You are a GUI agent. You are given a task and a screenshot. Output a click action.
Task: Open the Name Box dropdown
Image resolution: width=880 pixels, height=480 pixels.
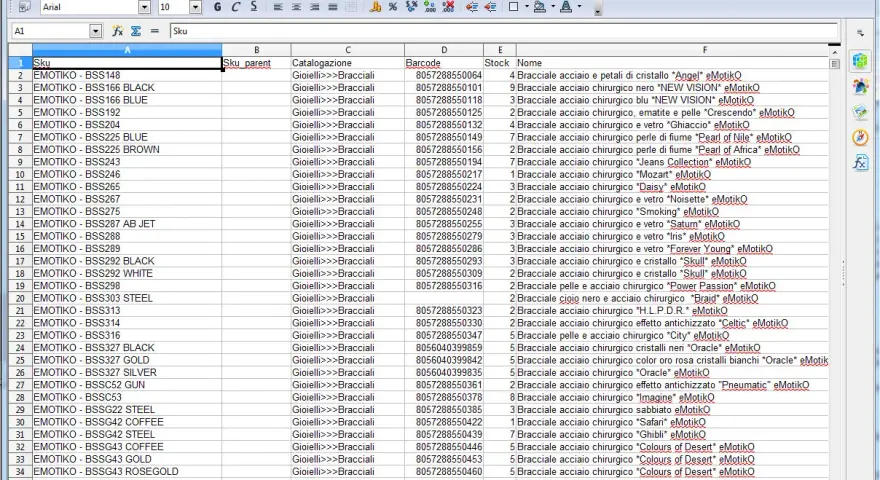(95, 31)
